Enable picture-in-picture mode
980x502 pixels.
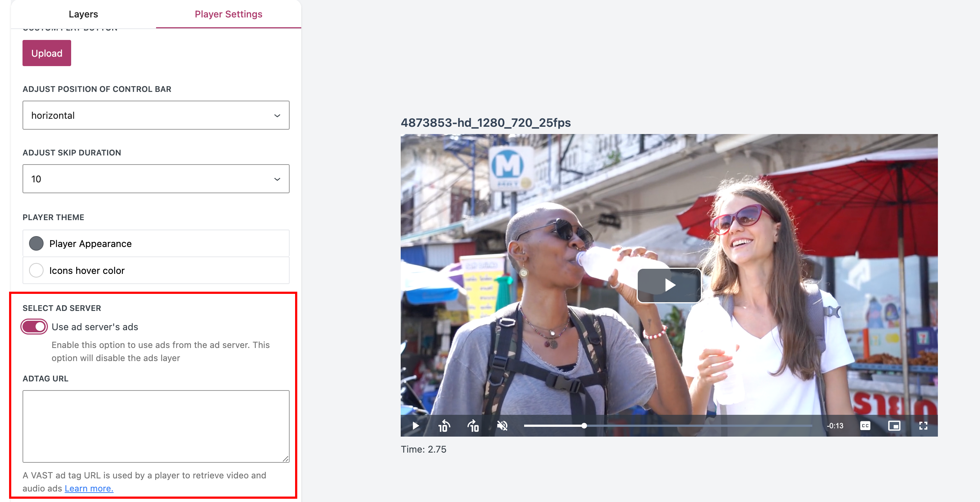[x=894, y=425]
